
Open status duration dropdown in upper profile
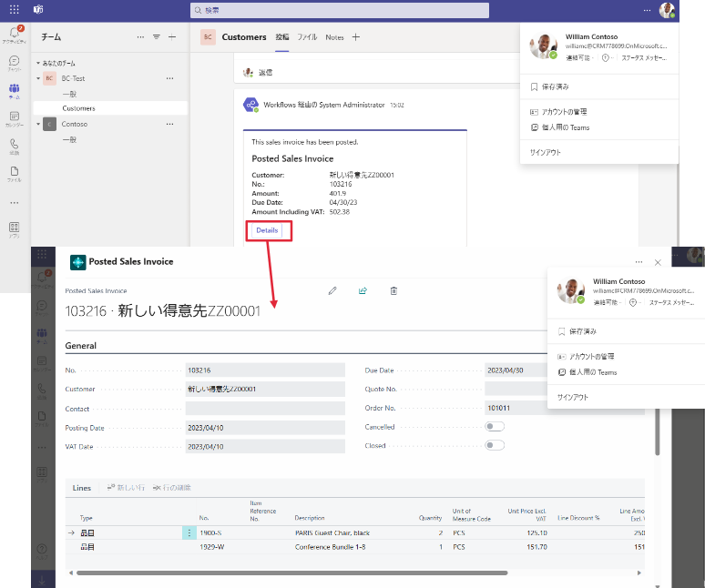[608, 58]
